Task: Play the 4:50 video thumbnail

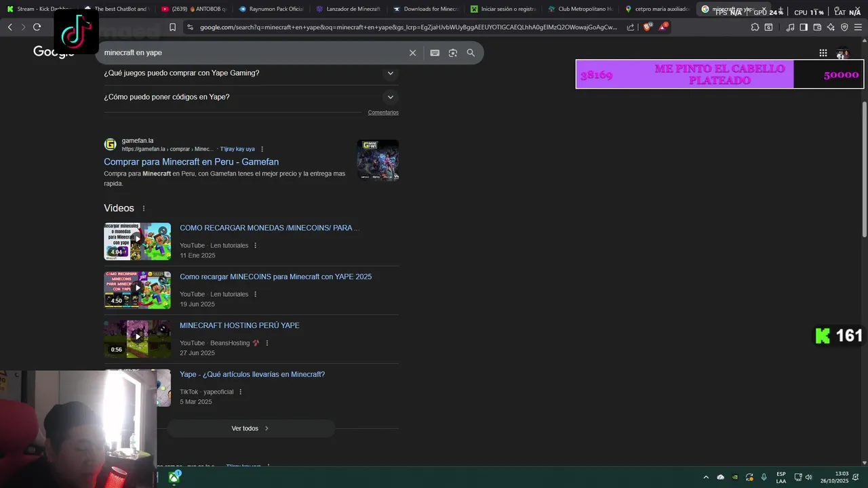Action: pyautogui.click(x=137, y=290)
